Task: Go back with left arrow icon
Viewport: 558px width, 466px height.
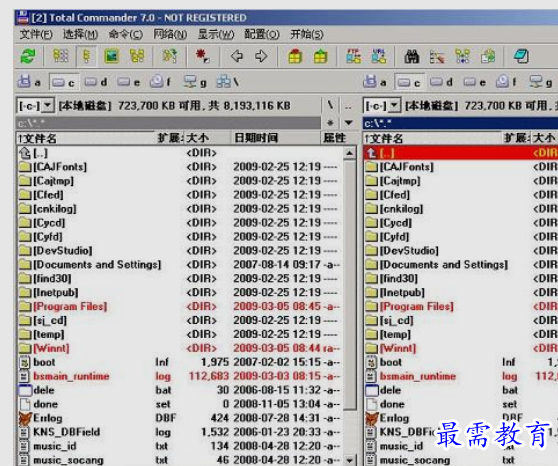Action: (237, 56)
